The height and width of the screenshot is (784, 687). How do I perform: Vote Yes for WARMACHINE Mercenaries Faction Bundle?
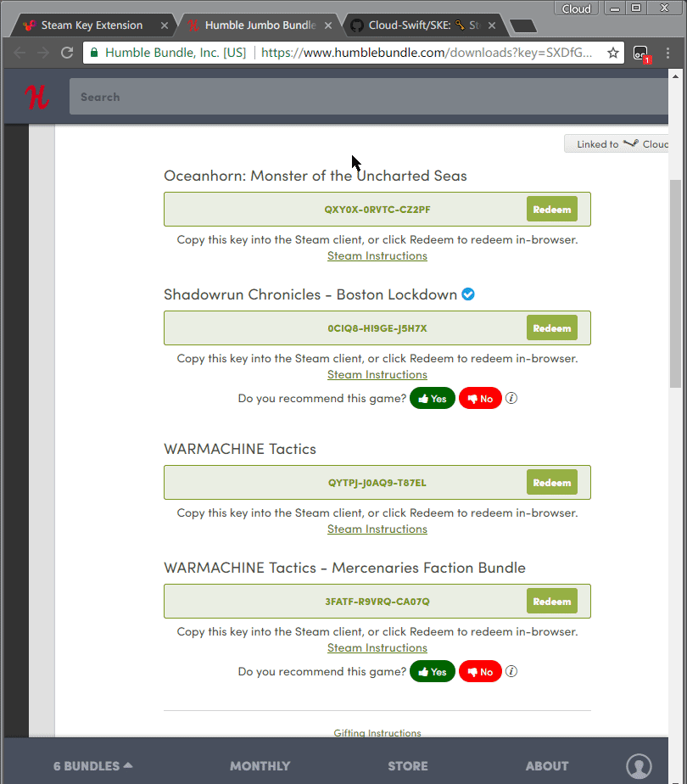(x=433, y=672)
